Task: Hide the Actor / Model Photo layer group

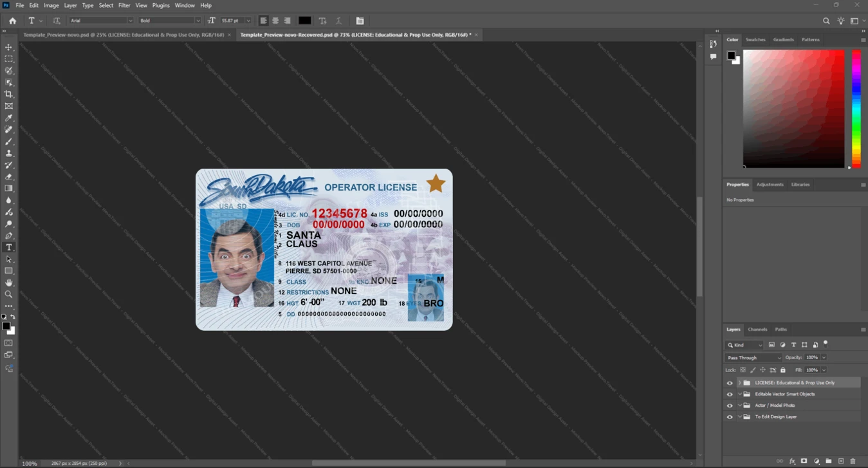Action: 730,406
